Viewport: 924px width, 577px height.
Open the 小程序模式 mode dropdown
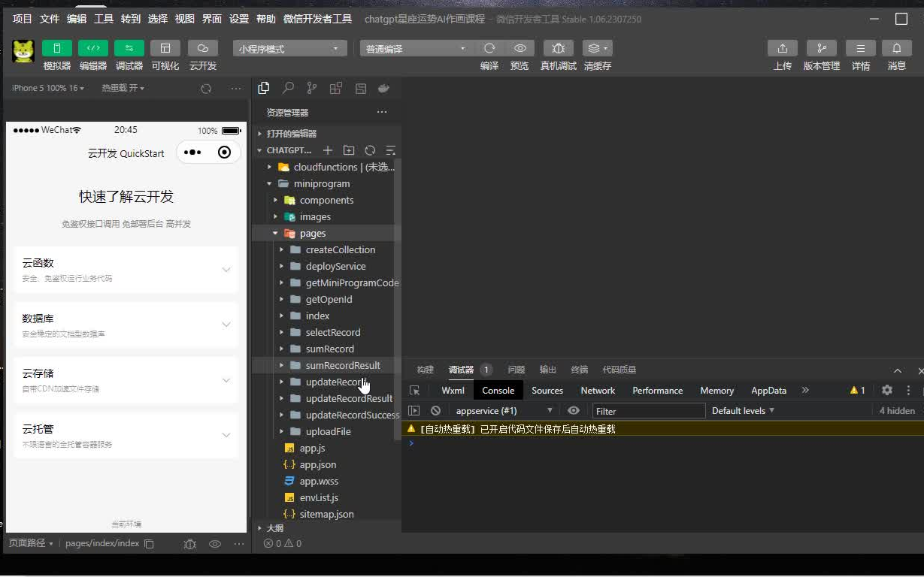tap(288, 47)
